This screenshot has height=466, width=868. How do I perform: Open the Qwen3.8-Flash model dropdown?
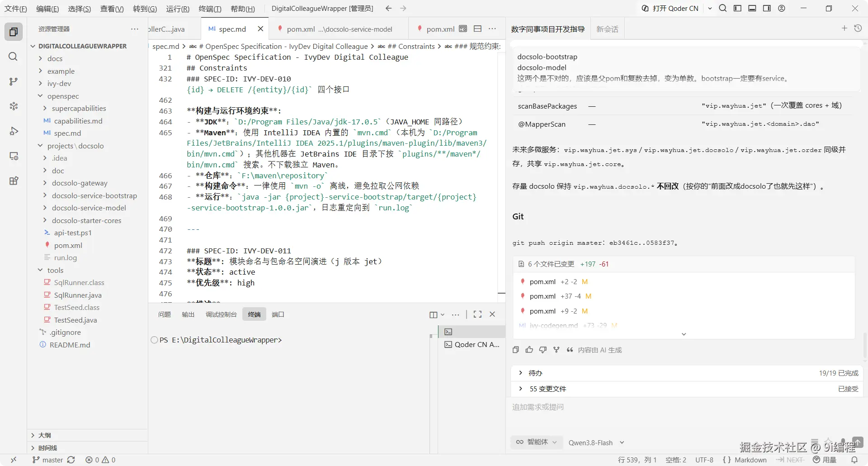596,442
